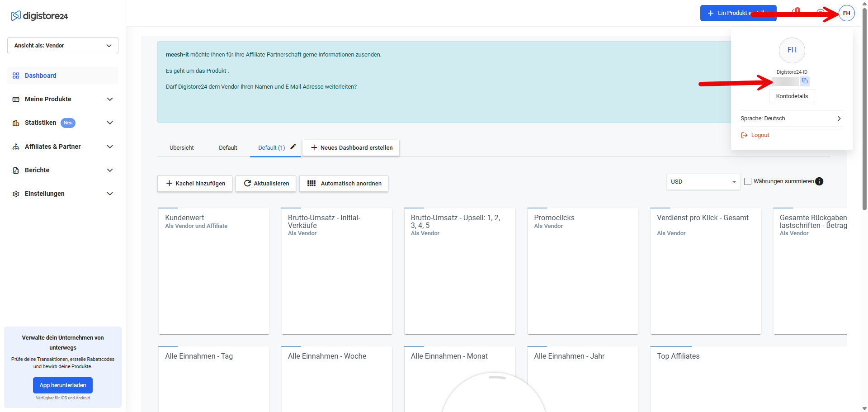Screen dimensions: 868x412
Task: Enable the Währungen summieren checkbox
Action: (748, 181)
